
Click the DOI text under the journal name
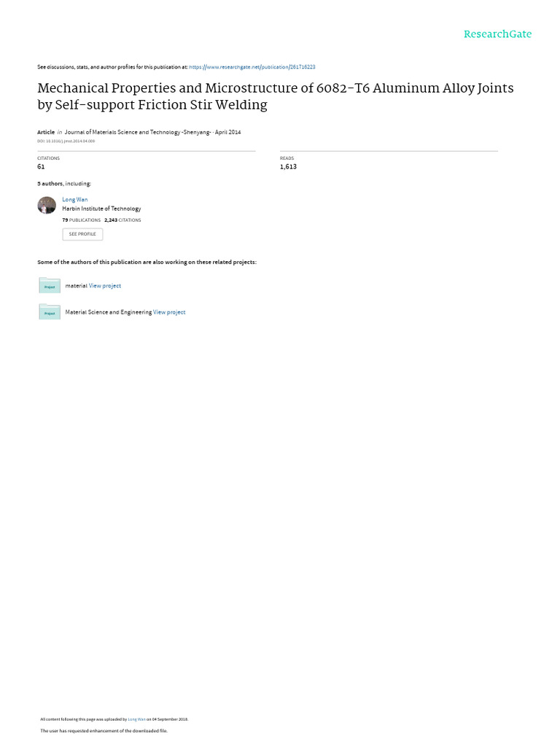pyautogui.click(x=66, y=141)
